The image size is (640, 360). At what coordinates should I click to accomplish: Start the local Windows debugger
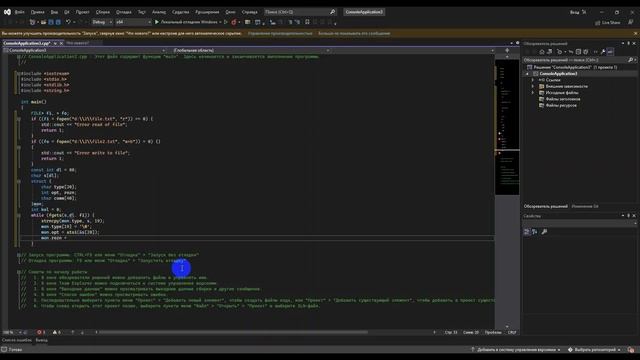pyautogui.click(x=186, y=22)
